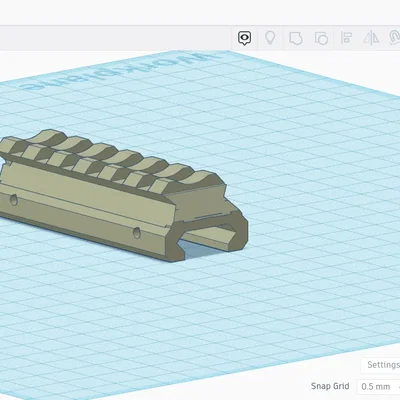Click the Ungroup shapes icon
The image size is (400, 400).
click(x=321, y=38)
